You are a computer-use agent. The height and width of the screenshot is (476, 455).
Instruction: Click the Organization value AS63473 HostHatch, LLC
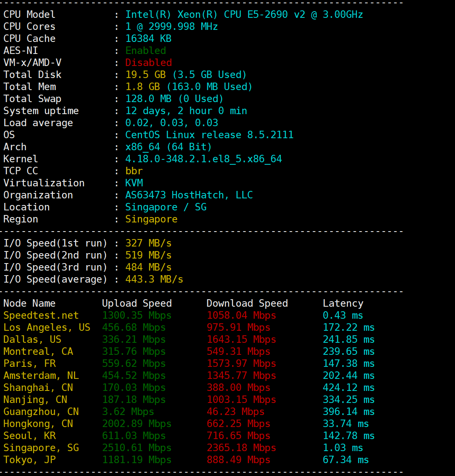click(x=189, y=195)
